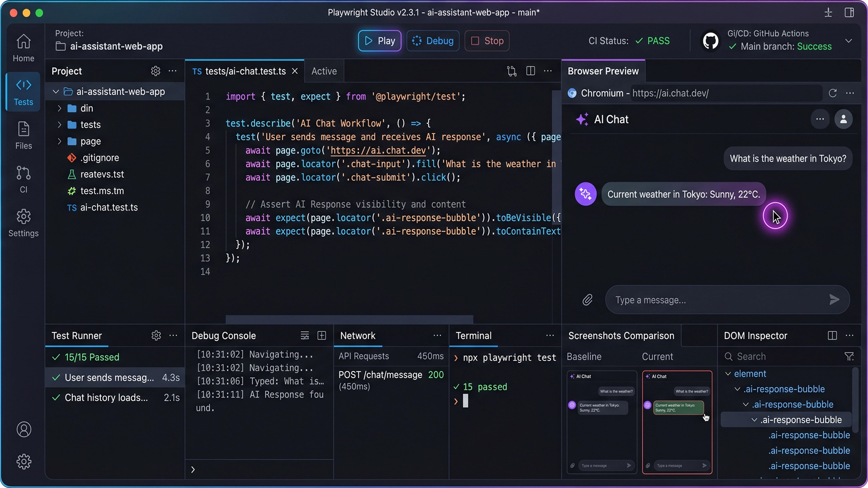The height and width of the screenshot is (488, 868).
Task: Split the DOM Inspector panel
Action: 832,336
